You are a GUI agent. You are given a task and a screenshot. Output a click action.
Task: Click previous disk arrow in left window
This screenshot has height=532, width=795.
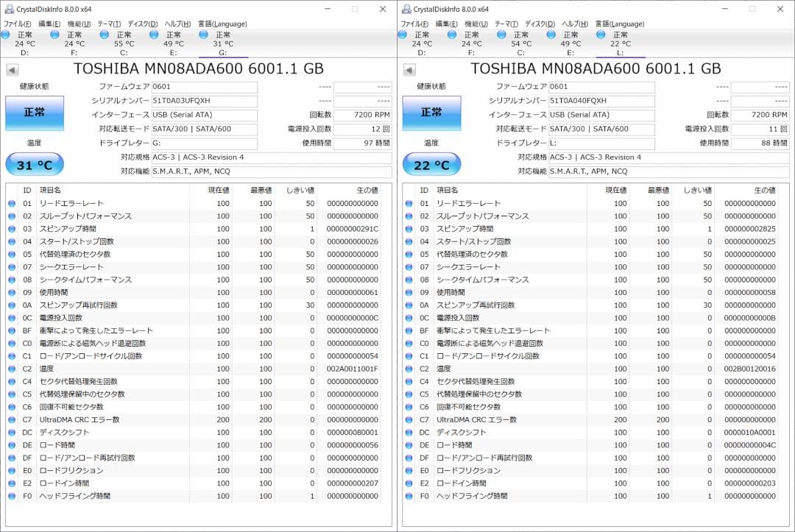click(x=13, y=70)
